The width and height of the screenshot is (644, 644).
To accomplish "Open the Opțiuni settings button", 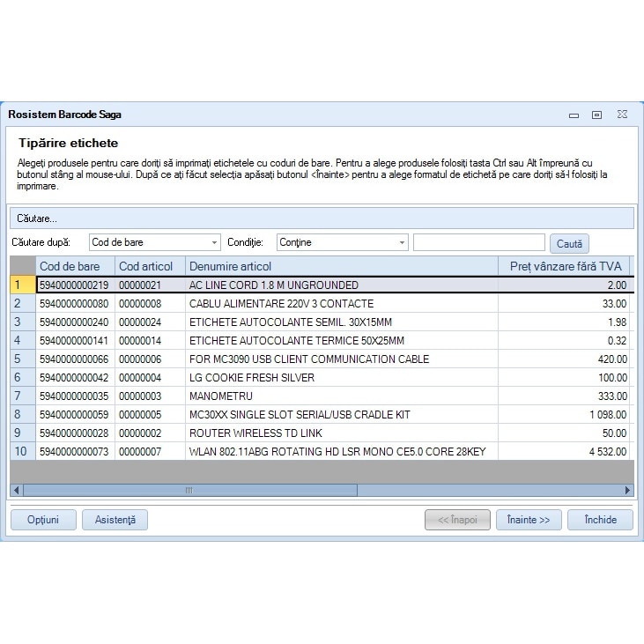I will (43, 520).
